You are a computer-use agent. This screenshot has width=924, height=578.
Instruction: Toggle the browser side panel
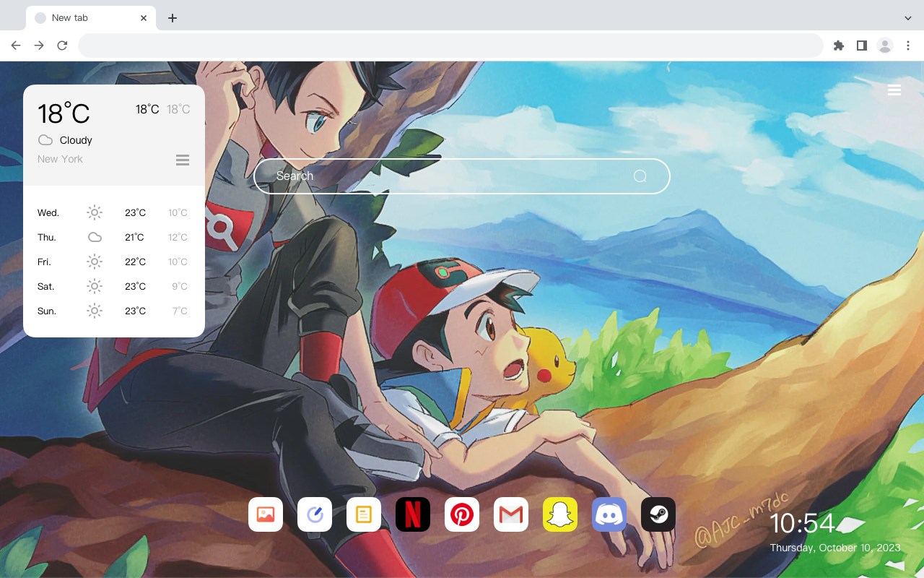click(861, 46)
